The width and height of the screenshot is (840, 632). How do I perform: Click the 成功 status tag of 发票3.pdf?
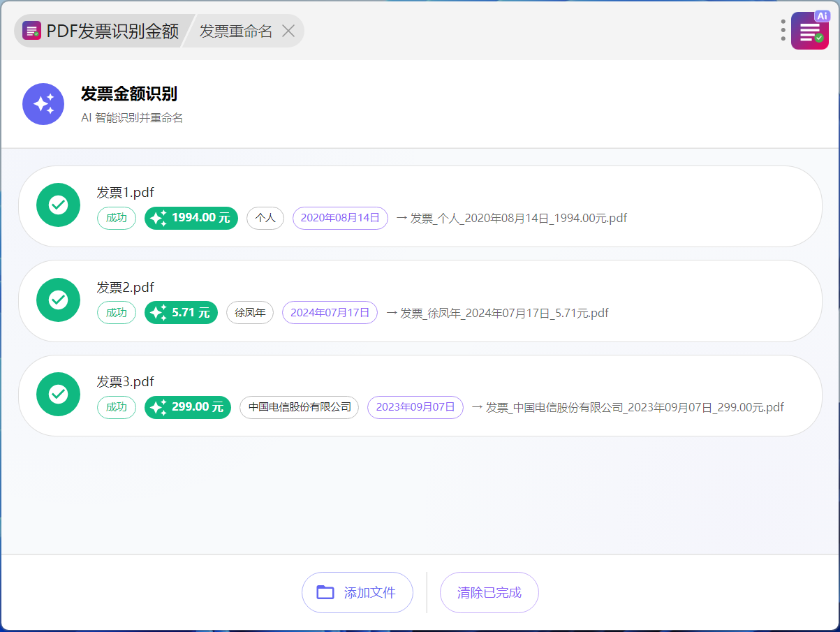click(x=116, y=407)
